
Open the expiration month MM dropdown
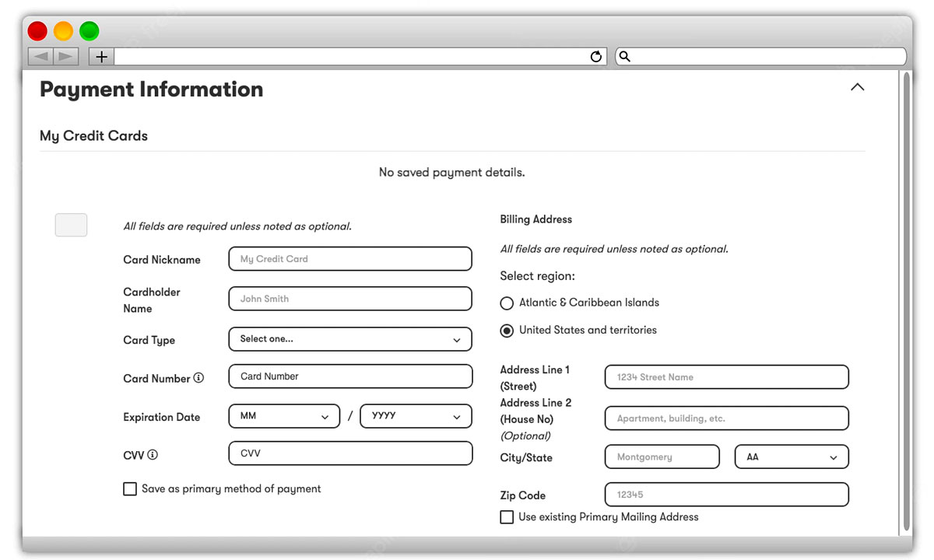point(284,416)
